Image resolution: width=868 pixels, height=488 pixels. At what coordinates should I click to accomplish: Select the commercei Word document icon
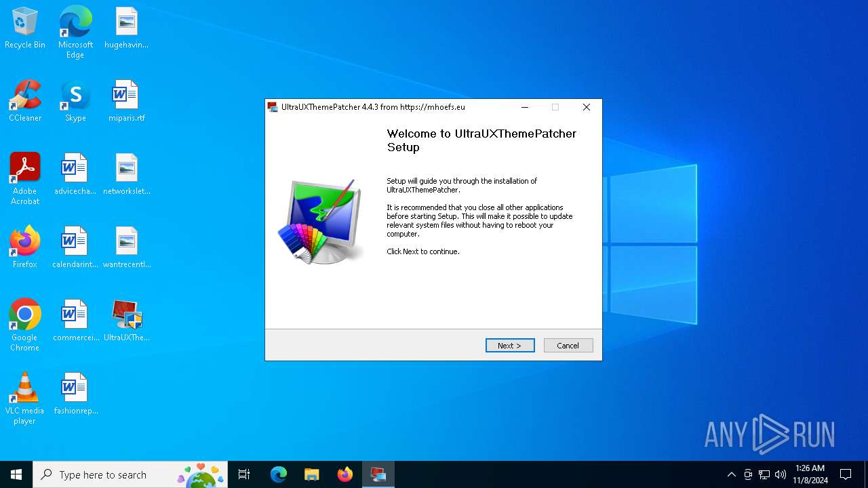[75, 321]
